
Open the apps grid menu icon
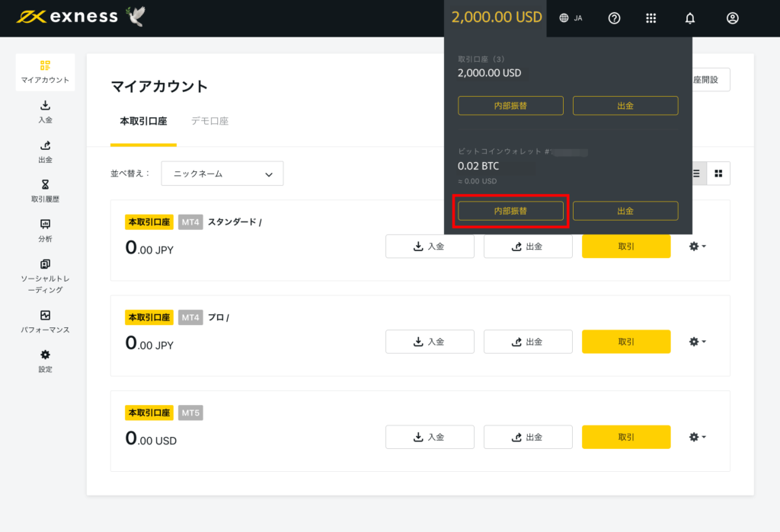(651, 18)
